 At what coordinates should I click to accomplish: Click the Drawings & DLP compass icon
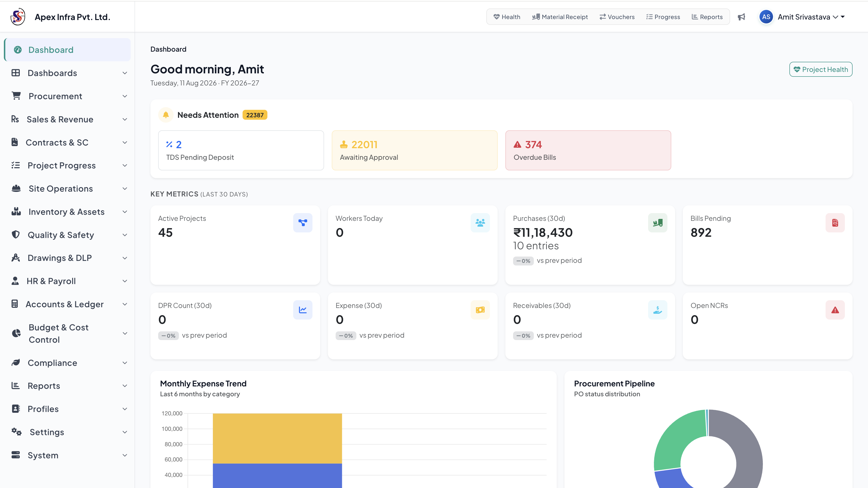tap(15, 258)
